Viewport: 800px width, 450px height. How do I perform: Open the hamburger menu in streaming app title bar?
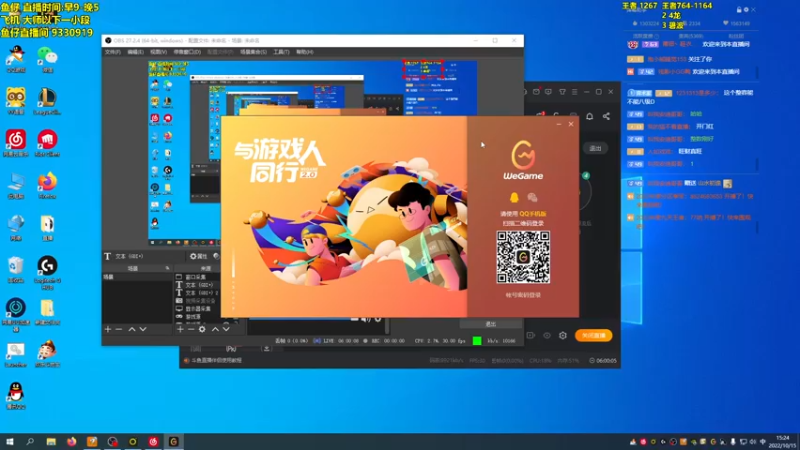pyautogui.click(x=574, y=92)
